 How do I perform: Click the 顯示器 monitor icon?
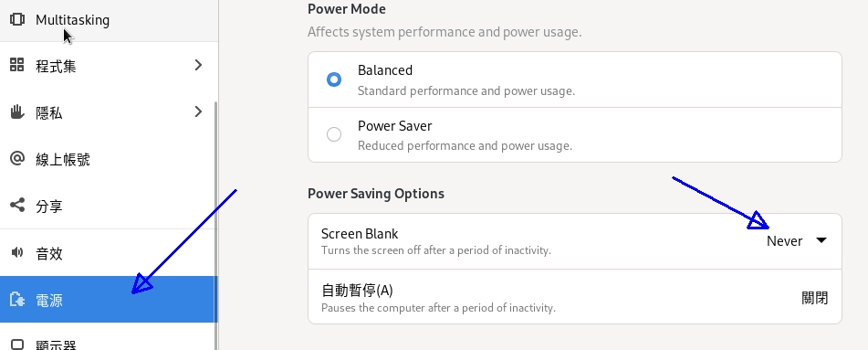coord(17,345)
